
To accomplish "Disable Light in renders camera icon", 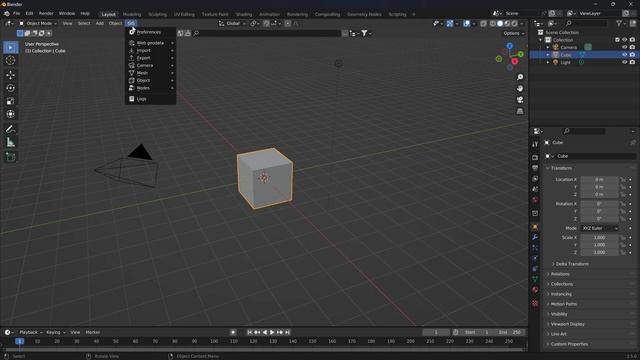I will pyautogui.click(x=632, y=62).
